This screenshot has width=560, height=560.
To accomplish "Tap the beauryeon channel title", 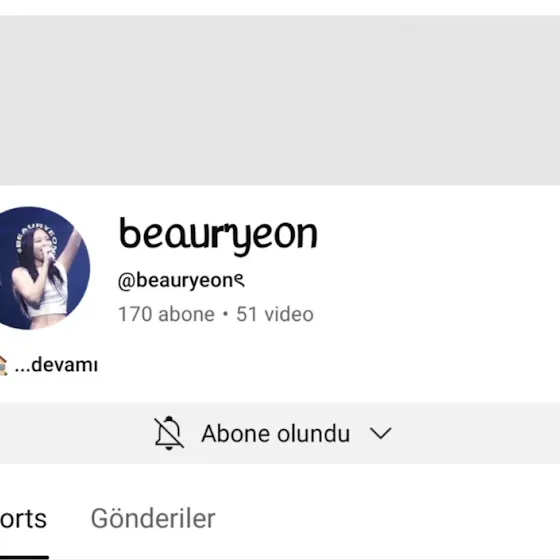I will point(218,234).
